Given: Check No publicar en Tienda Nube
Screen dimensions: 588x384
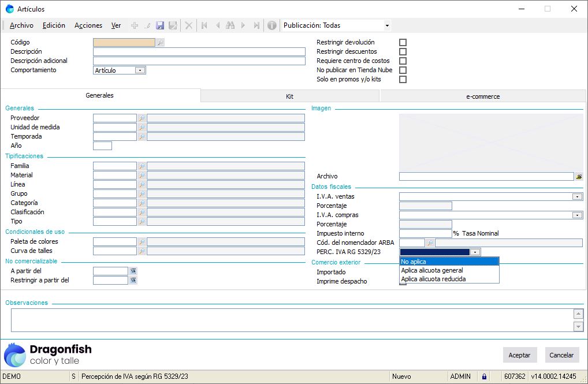Looking at the screenshot, I should 403,70.
